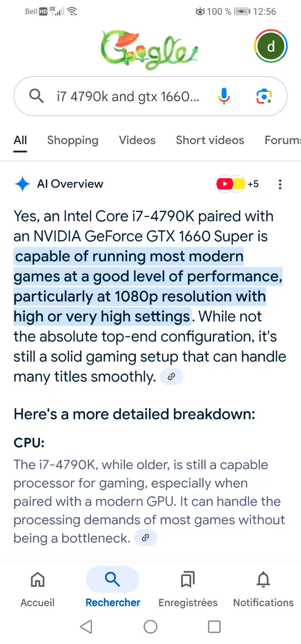Tap the search magnifier icon in search bar

[x=36, y=96]
